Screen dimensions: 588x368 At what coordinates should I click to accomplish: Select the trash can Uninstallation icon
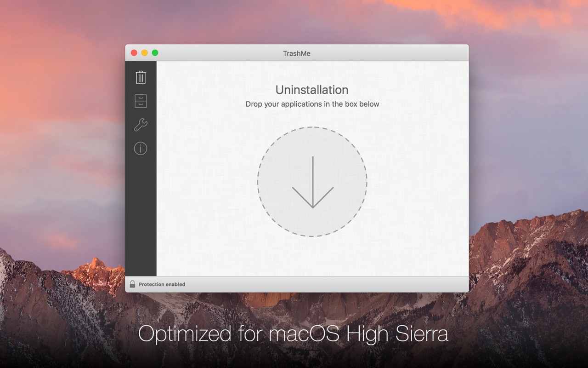[141, 77]
